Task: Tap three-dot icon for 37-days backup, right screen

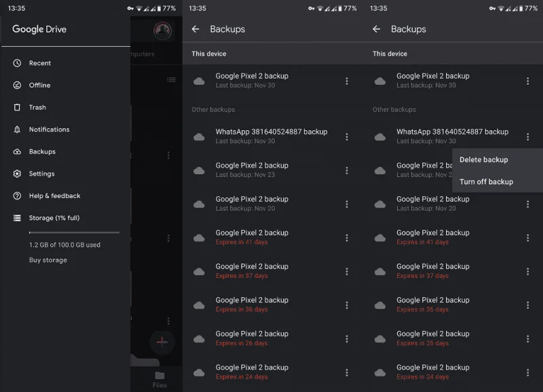Action: click(528, 271)
